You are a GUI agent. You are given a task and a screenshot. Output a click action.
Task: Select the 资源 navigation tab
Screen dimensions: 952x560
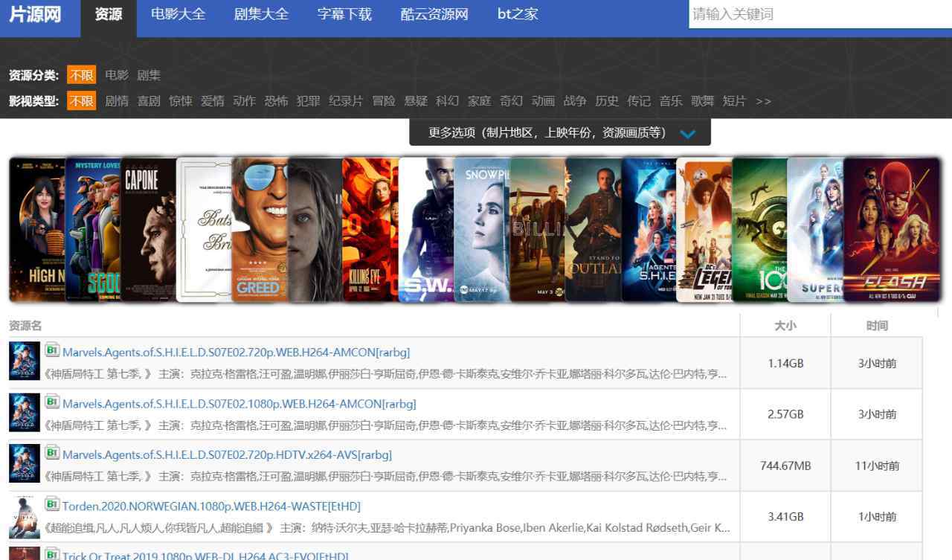coord(109,14)
